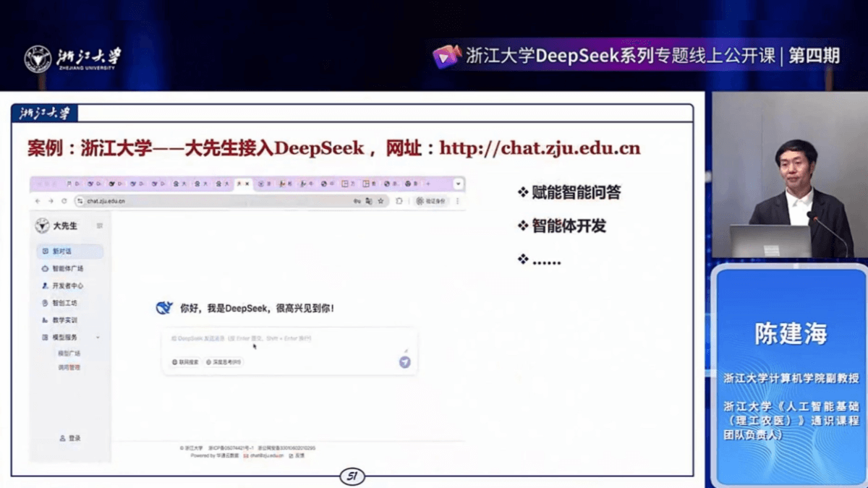Click the Zhejiang University logo top-left
Image resolution: width=868 pixels, height=488 pixels.
pos(72,59)
